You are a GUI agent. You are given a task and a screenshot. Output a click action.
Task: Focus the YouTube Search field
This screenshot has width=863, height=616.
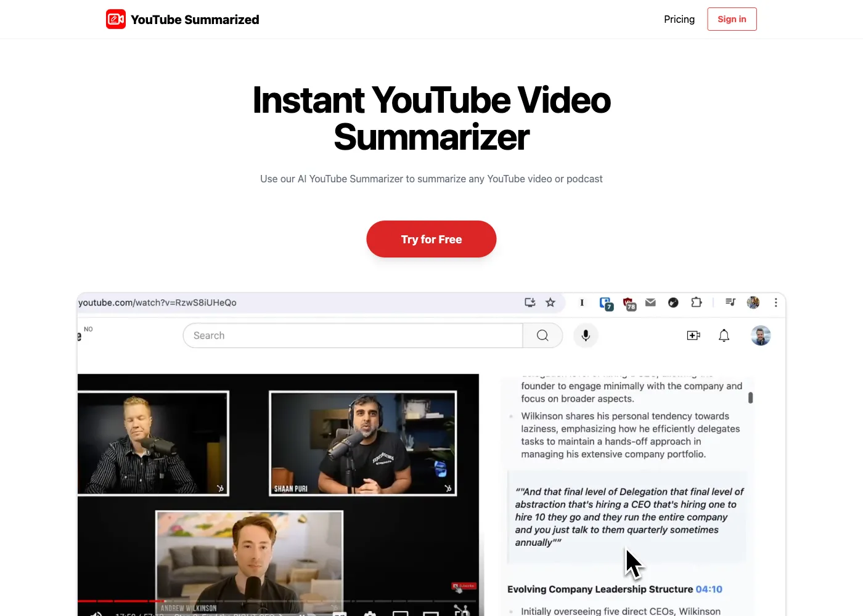pyautogui.click(x=353, y=336)
